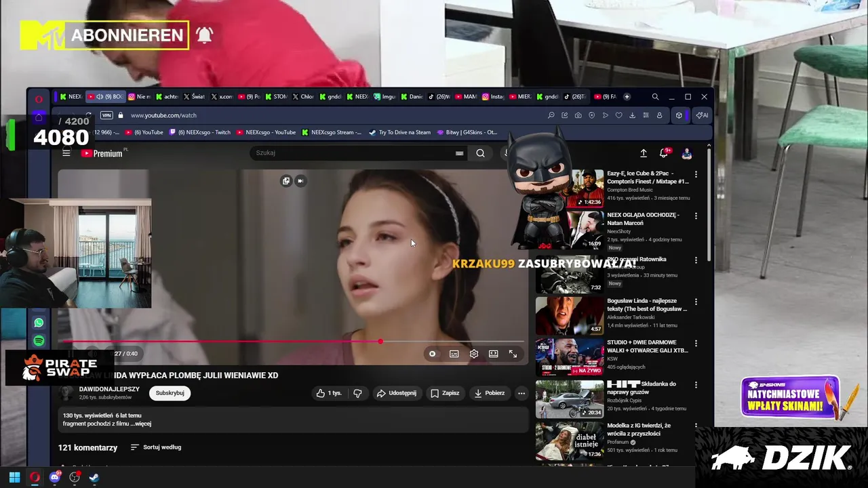Open Opera Easy Setup sliders icon
The height and width of the screenshot is (488, 868).
tap(646, 115)
